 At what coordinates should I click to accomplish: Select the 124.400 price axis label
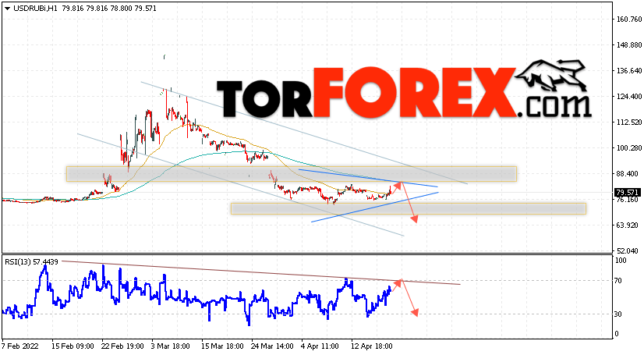pyautogui.click(x=629, y=97)
